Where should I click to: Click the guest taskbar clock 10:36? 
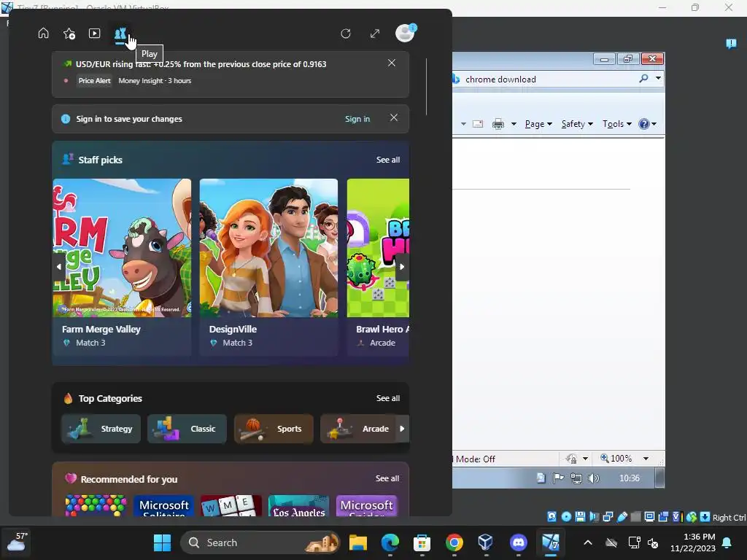click(x=630, y=478)
